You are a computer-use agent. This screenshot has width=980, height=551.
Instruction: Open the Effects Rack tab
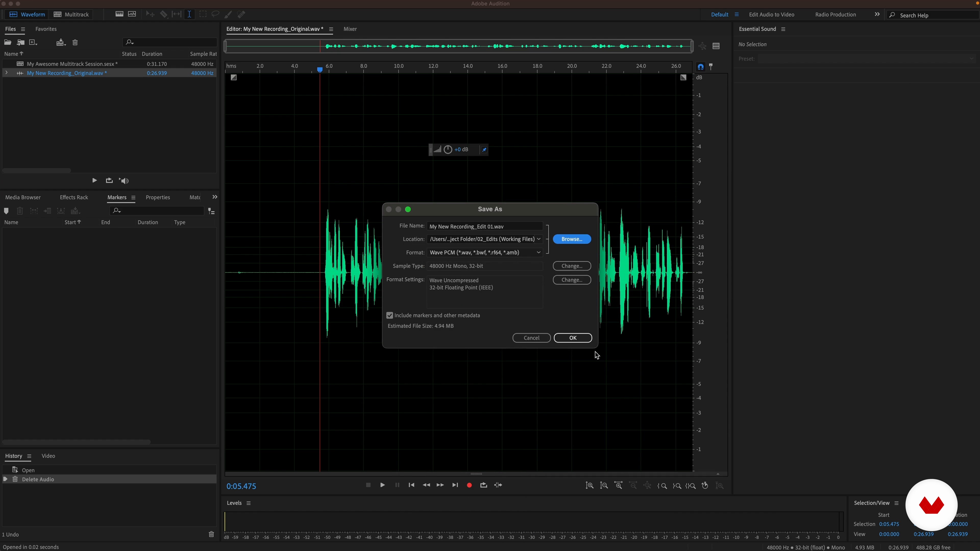pos(74,197)
